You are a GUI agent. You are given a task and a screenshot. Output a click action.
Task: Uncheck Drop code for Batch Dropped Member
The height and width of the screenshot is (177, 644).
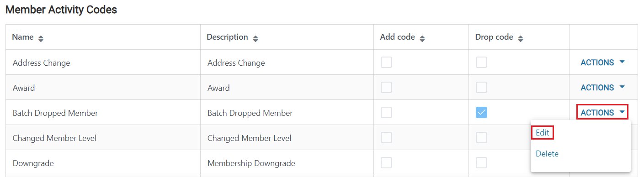click(481, 112)
